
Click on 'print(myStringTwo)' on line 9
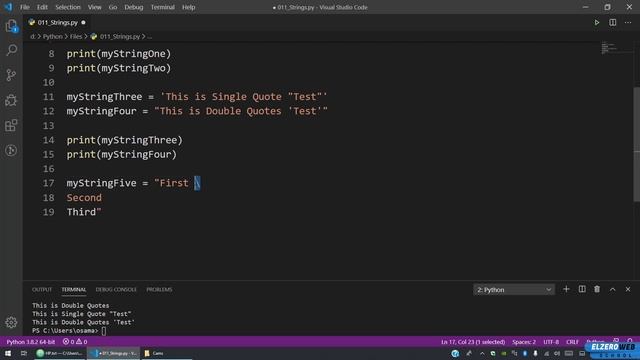click(x=119, y=68)
